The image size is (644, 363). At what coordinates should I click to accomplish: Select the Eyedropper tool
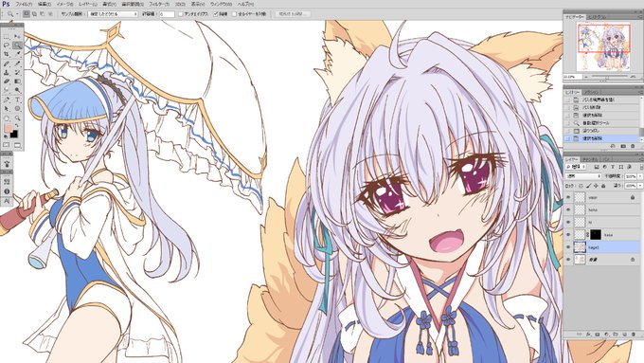pyautogui.click(x=17, y=54)
